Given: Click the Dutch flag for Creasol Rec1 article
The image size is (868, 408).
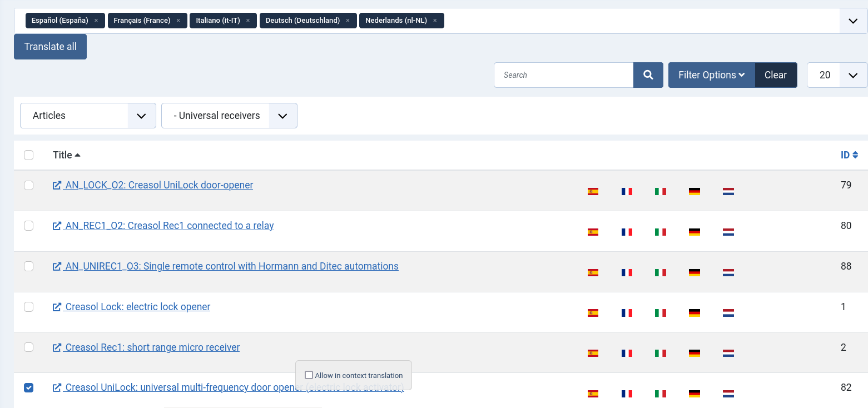Looking at the screenshot, I should click(728, 353).
